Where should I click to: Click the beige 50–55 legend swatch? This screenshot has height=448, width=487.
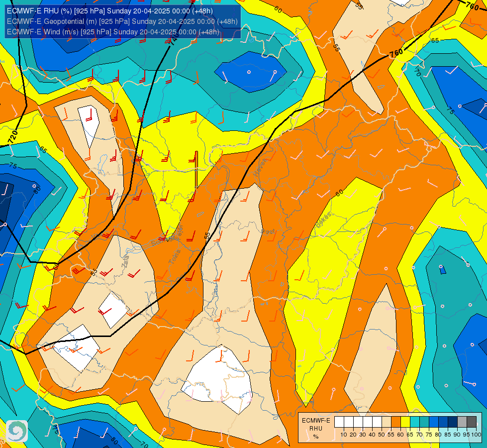[x=387, y=422]
